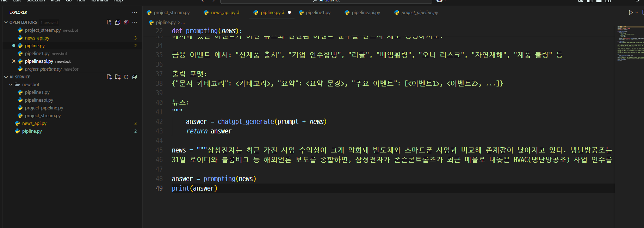The image size is (644, 228).
Task: Click unsaved indicator dot next to pipline.py in Open Editors
Action: pyautogui.click(x=14, y=46)
